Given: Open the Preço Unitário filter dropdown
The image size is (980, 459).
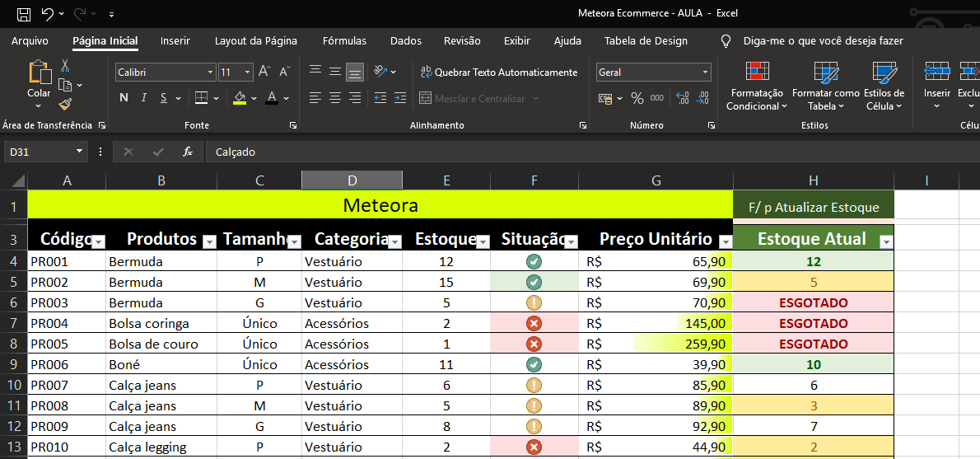Looking at the screenshot, I should (726, 242).
